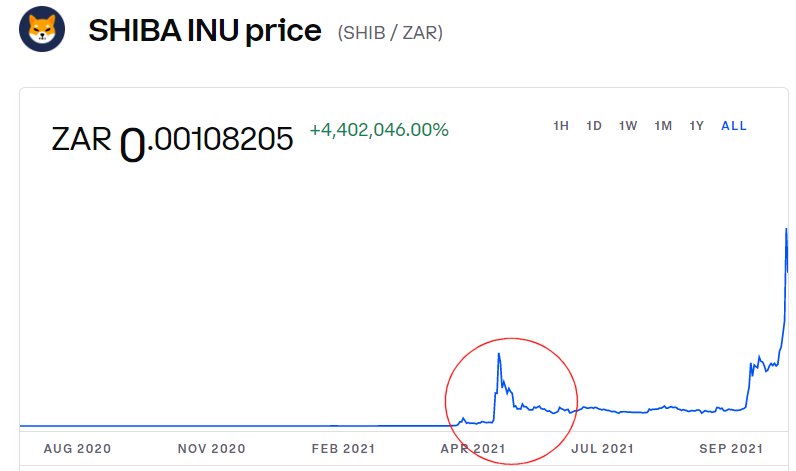Click the ZAR 0.00108205 price value
This screenshot has width=796, height=471.
(172, 140)
